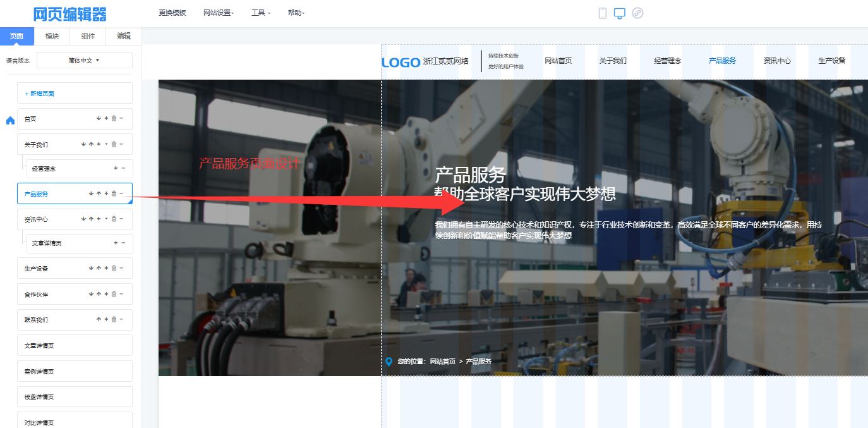Select 楼盘详情页 page in list

pos(75,396)
